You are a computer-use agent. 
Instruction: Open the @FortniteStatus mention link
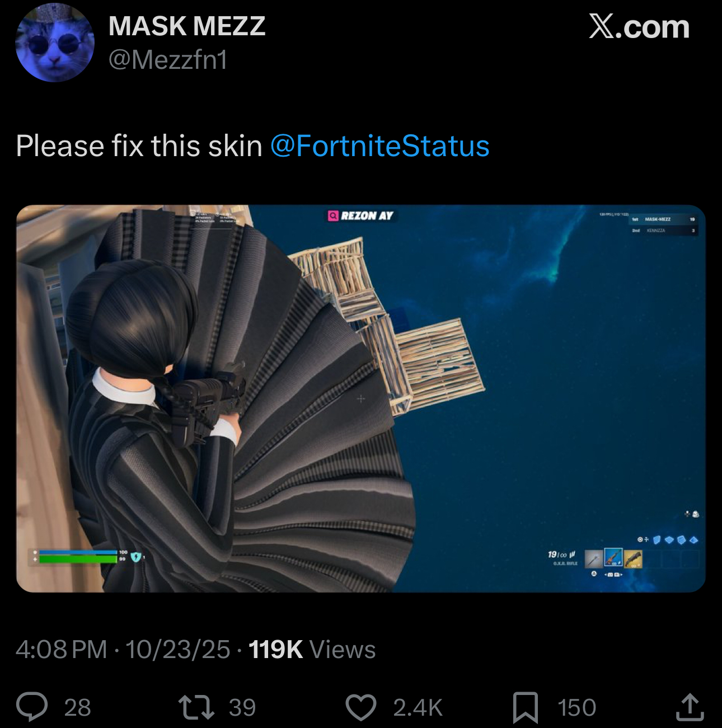click(380, 146)
